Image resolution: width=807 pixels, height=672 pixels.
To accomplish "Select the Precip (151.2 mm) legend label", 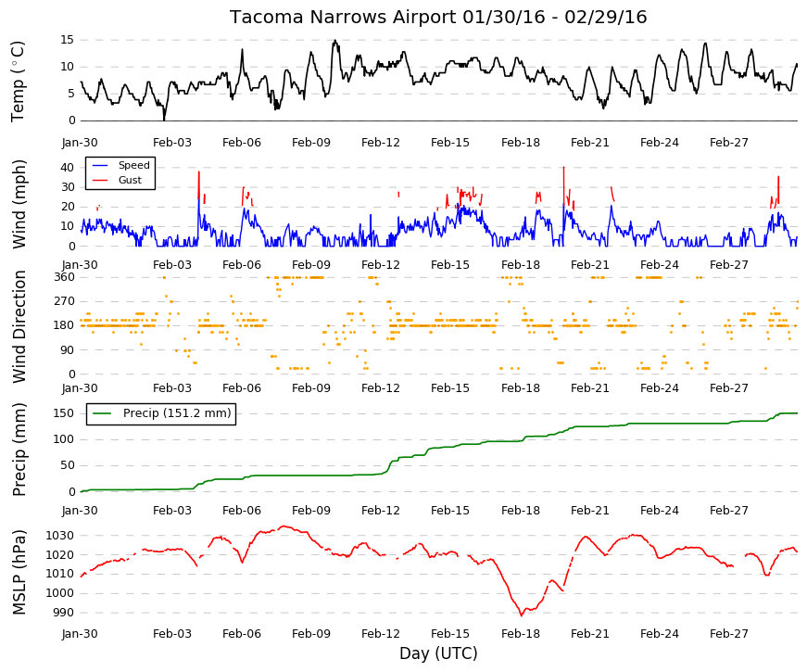I will [177, 413].
